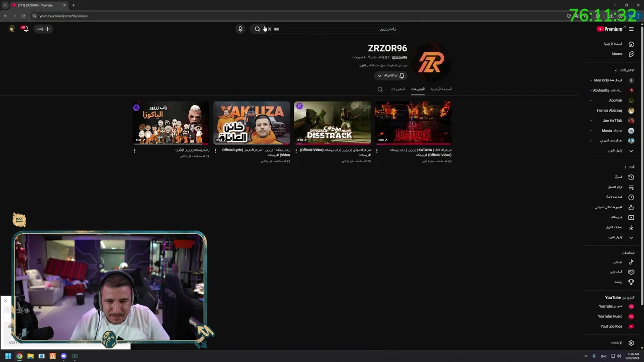Click the ZRZOR96 channel avatar logo

click(431, 63)
